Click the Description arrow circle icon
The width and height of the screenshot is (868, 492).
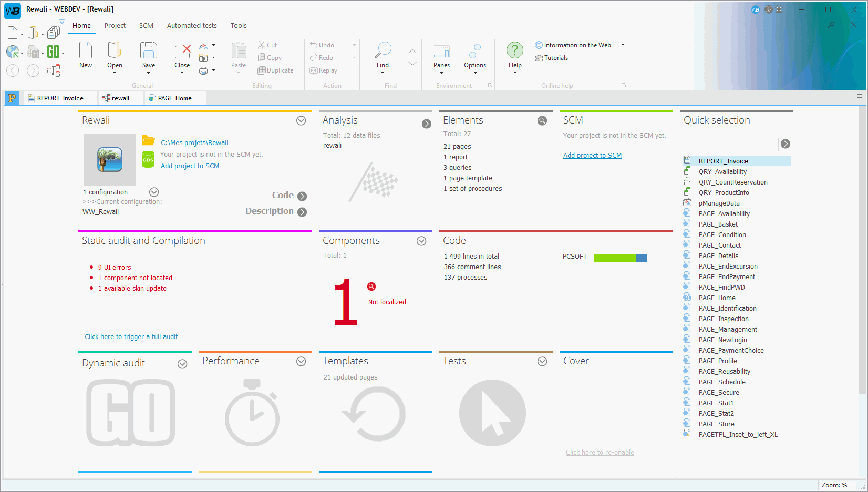point(302,212)
